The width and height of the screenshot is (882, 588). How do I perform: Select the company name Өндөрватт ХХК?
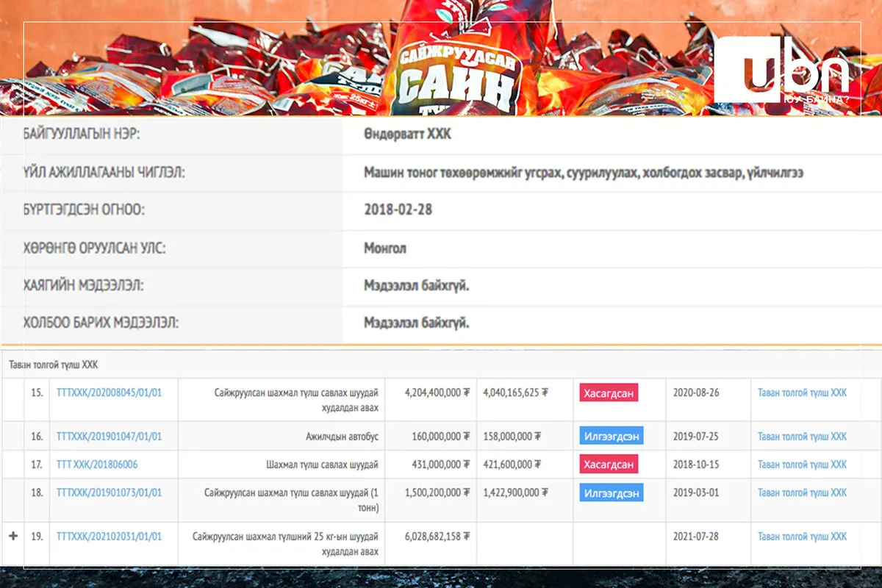coord(408,135)
